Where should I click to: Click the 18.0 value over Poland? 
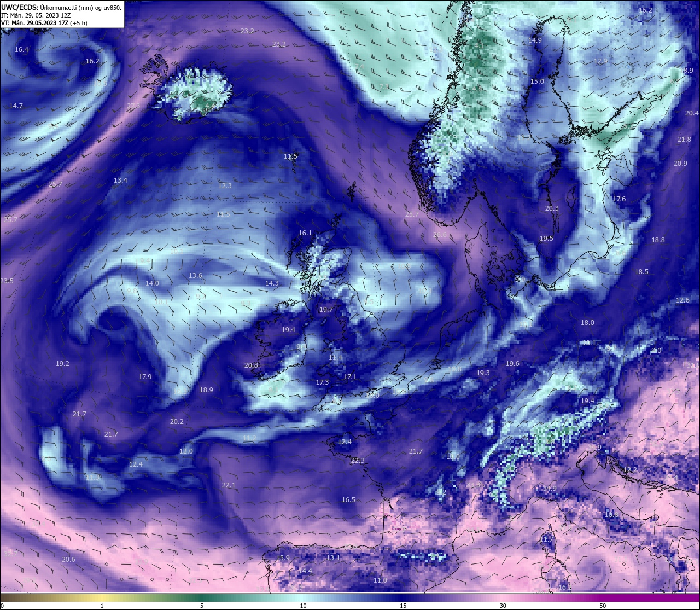coord(587,323)
